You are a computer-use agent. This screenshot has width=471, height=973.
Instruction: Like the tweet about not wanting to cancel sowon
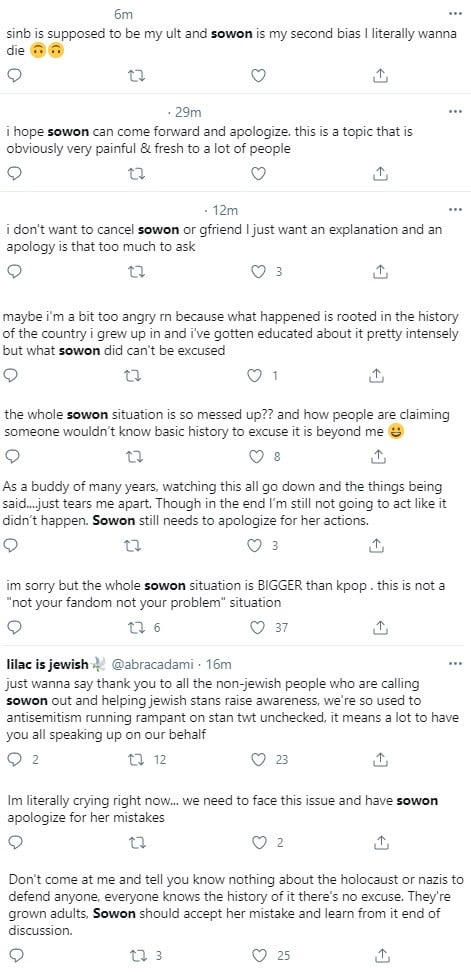coord(257,271)
